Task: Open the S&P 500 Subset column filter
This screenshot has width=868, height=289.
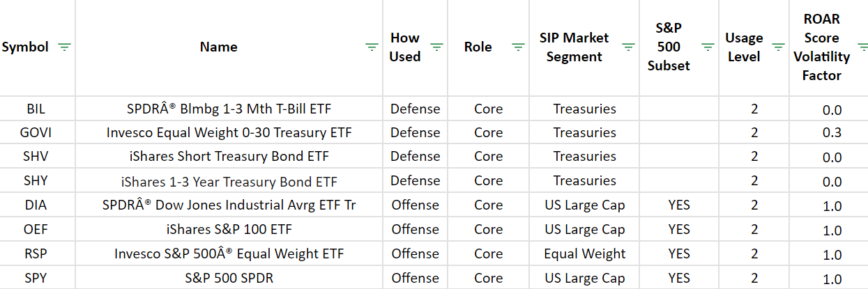Action: [708, 47]
